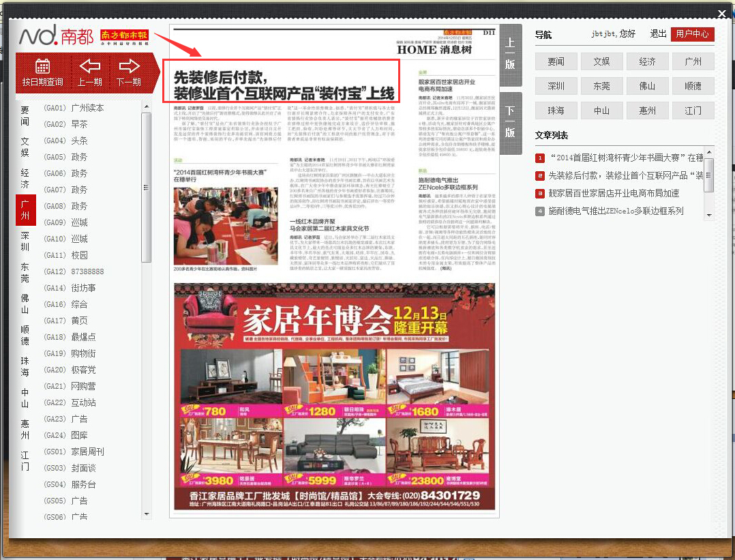Open page (GA09) 巡城

click(x=65, y=222)
